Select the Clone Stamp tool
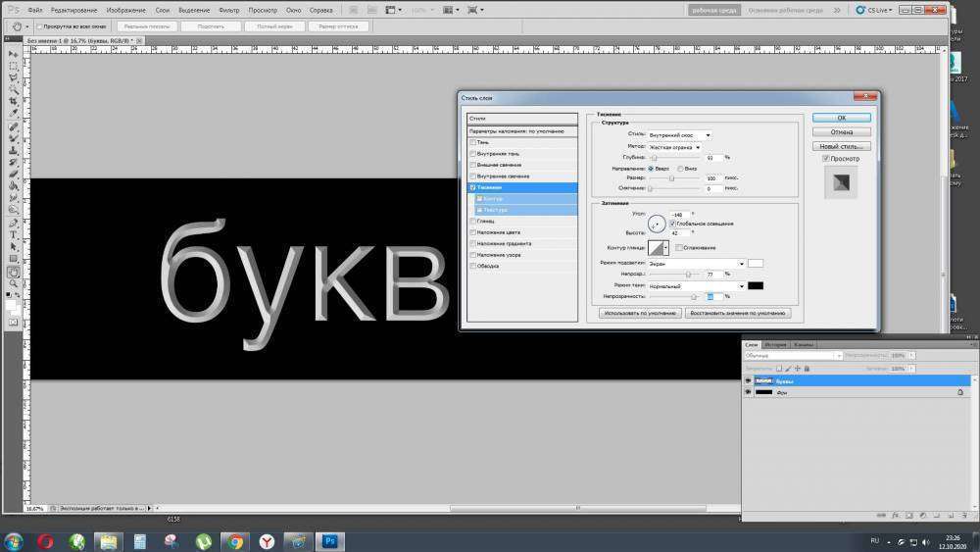980x552 pixels. (13, 151)
